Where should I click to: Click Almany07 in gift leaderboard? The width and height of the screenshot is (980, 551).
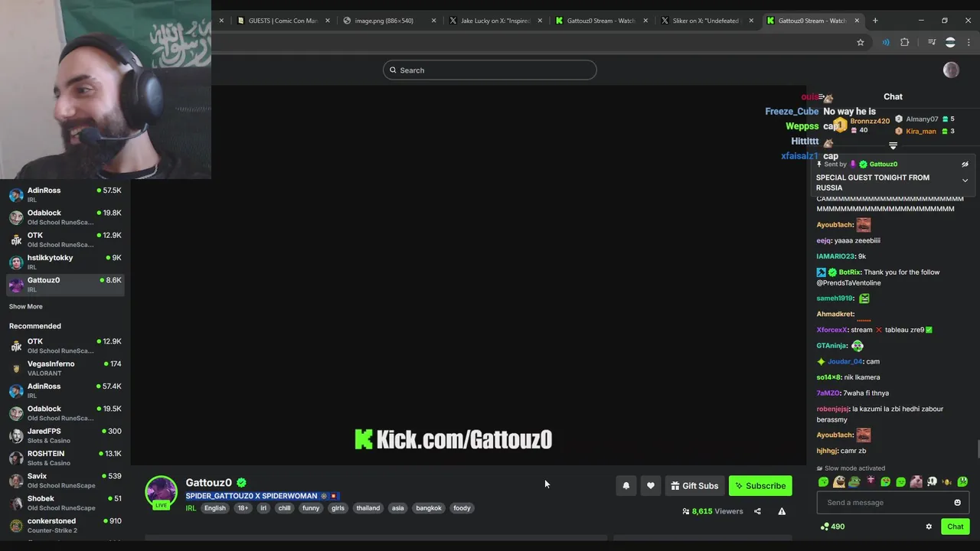[922, 119]
